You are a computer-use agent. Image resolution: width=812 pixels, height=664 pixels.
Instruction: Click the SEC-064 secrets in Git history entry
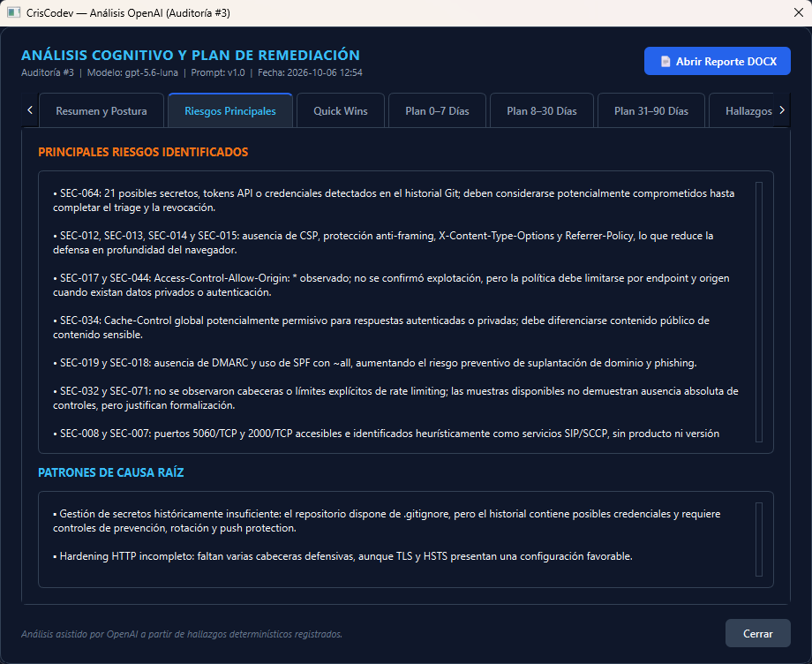pyautogui.click(x=394, y=200)
